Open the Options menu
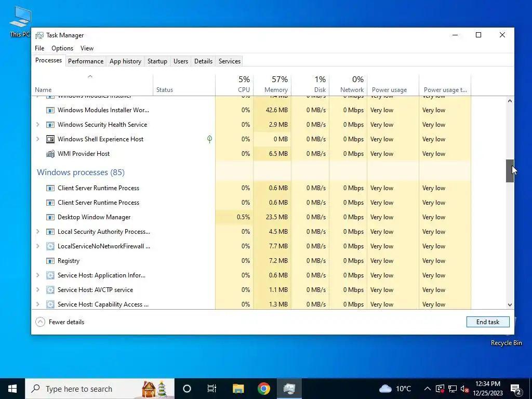 click(62, 48)
